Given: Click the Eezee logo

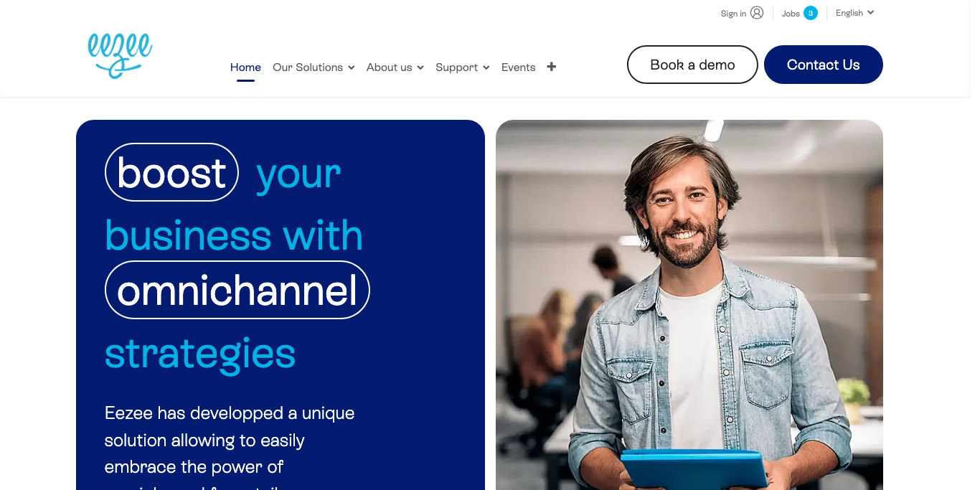Looking at the screenshot, I should [x=120, y=55].
